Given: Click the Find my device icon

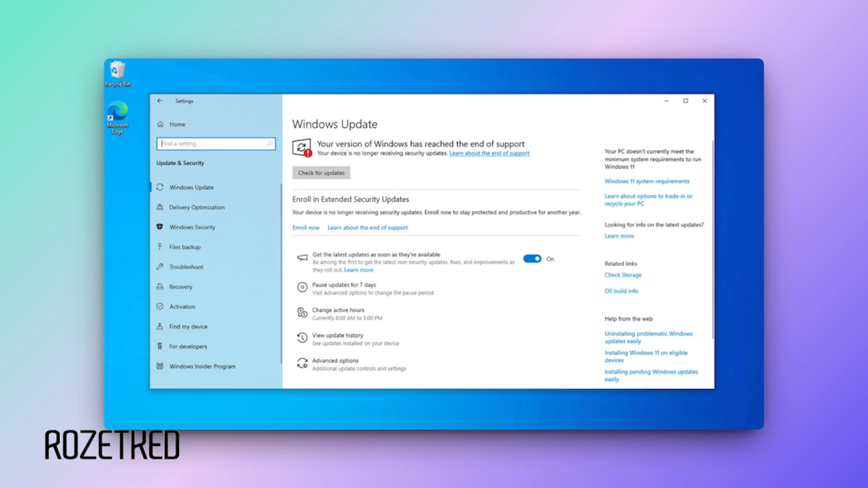Looking at the screenshot, I should point(160,326).
